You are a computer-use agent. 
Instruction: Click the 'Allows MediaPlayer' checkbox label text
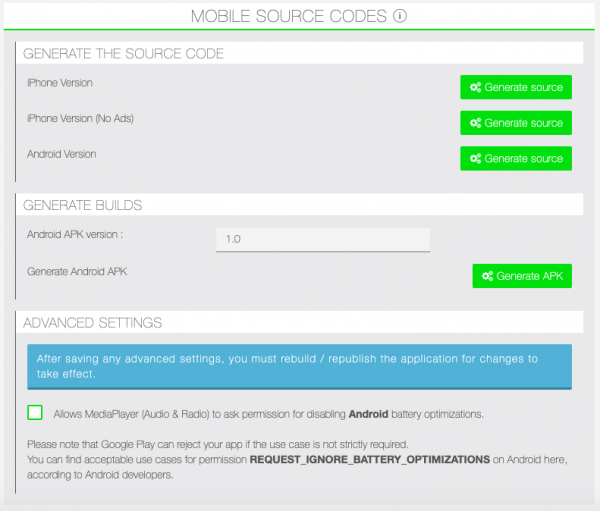270,413
